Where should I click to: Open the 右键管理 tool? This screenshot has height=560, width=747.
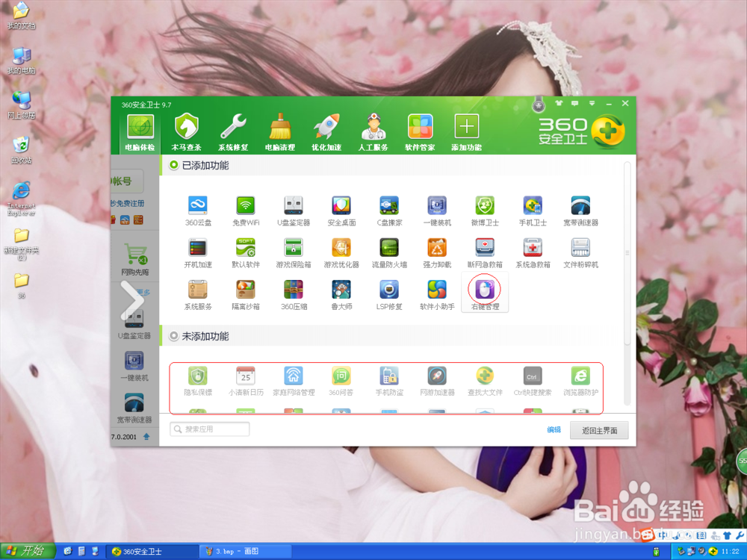[485, 293]
